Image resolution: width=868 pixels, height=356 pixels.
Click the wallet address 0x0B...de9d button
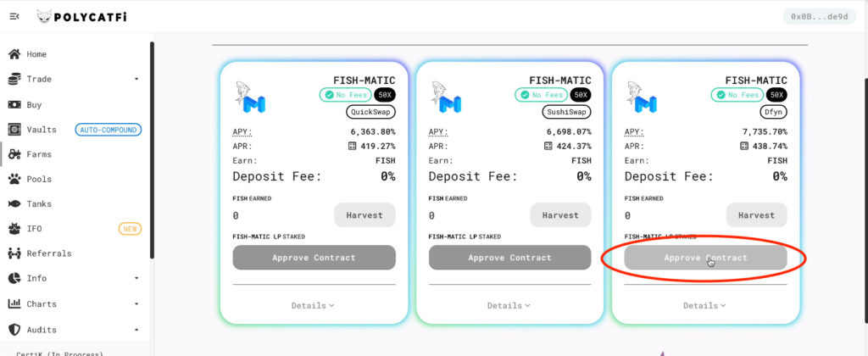click(820, 17)
